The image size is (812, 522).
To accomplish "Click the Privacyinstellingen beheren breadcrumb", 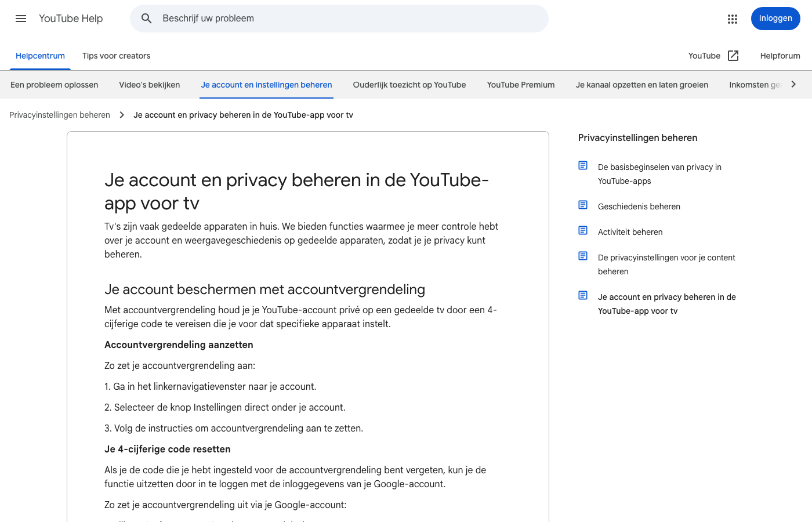I will [60, 115].
